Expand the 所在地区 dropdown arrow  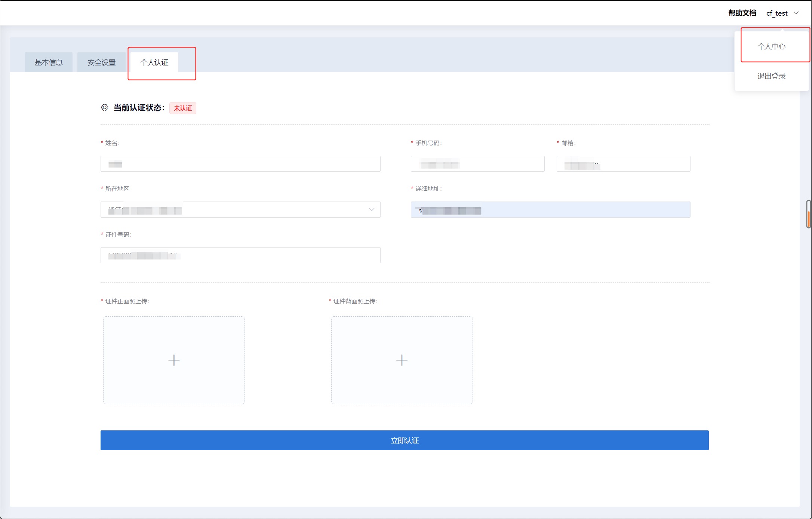[x=372, y=210]
